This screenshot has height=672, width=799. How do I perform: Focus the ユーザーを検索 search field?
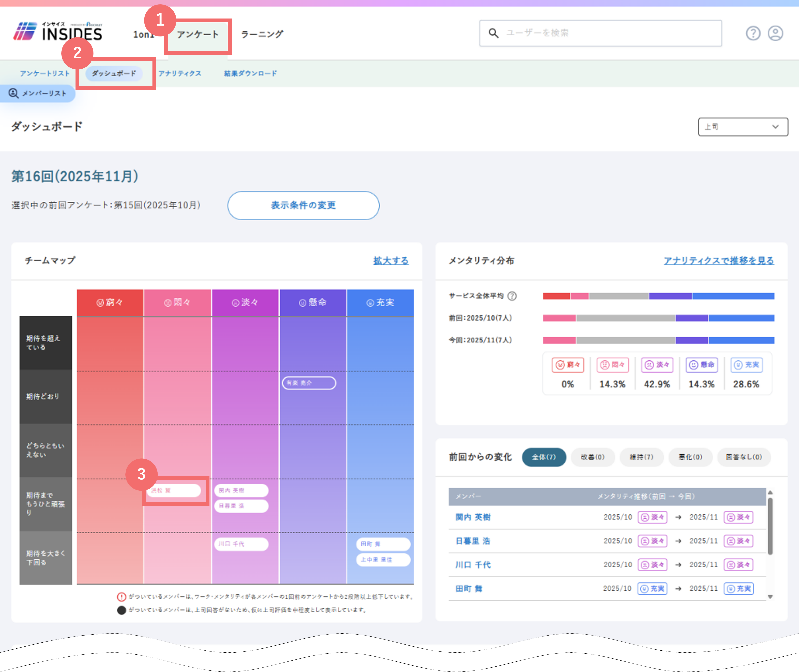(600, 33)
